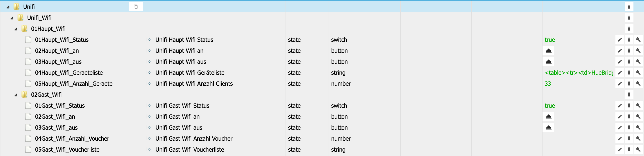Delete the 02Gast_Wifi folder
This screenshot has height=156, width=644.
629,94
